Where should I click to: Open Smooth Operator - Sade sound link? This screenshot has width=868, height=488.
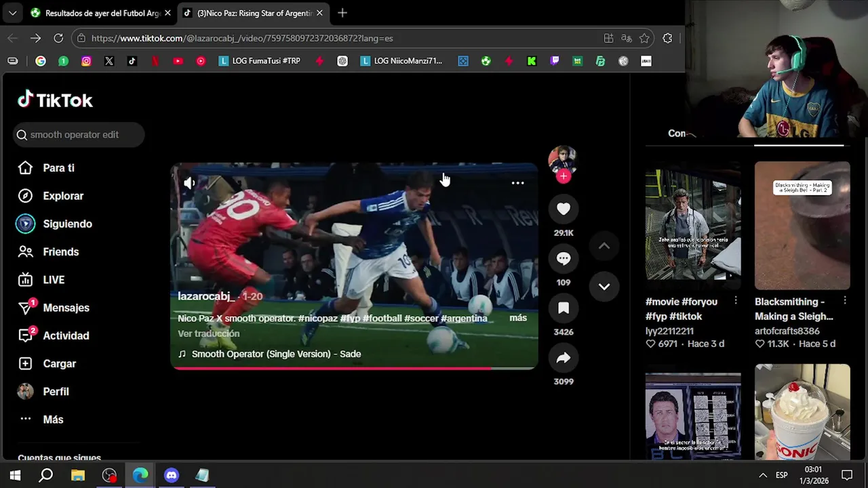269,354
